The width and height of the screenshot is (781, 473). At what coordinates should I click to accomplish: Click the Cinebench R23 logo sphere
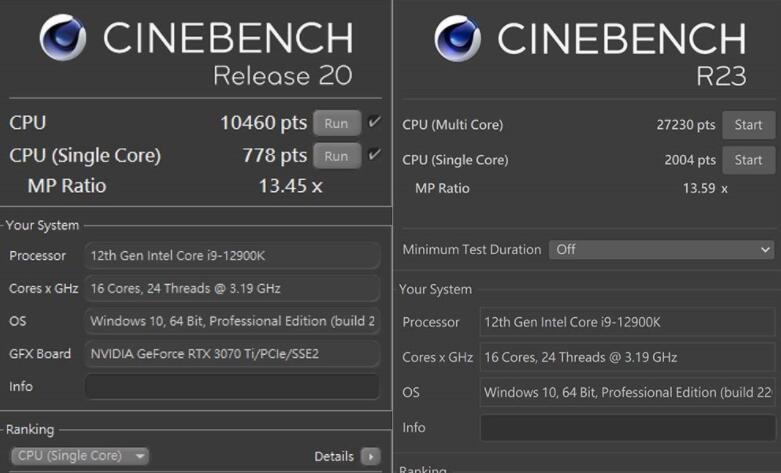click(x=458, y=39)
